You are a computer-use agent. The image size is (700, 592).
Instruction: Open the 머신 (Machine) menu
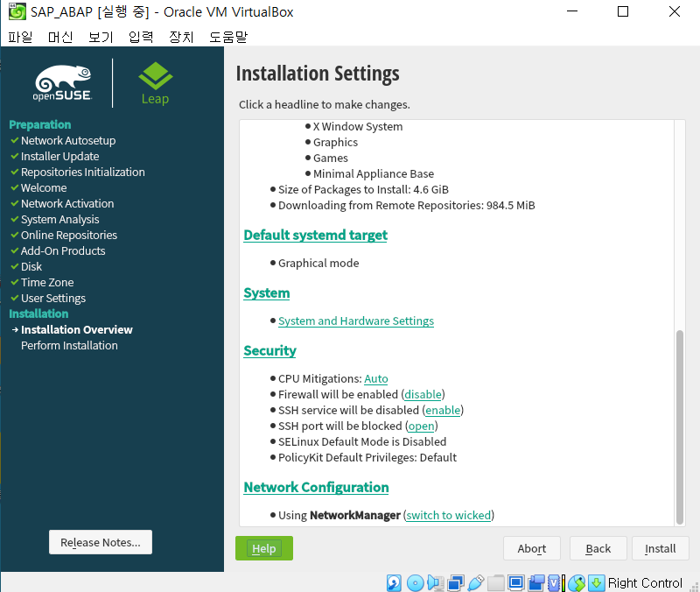pos(60,37)
